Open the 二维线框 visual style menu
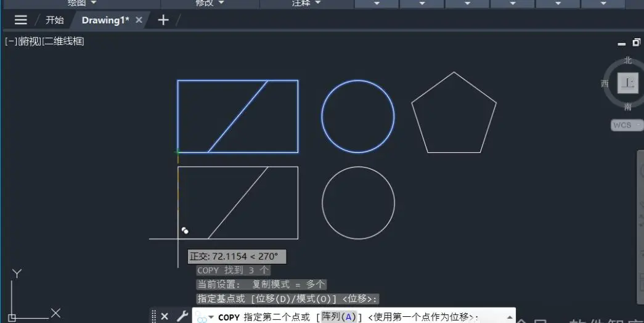Screen dimensions: 644x323 click(x=63, y=41)
